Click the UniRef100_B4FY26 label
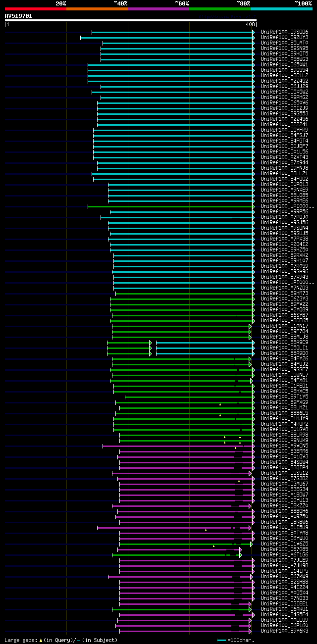The height and width of the screenshot is (644, 317). (x=284, y=359)
